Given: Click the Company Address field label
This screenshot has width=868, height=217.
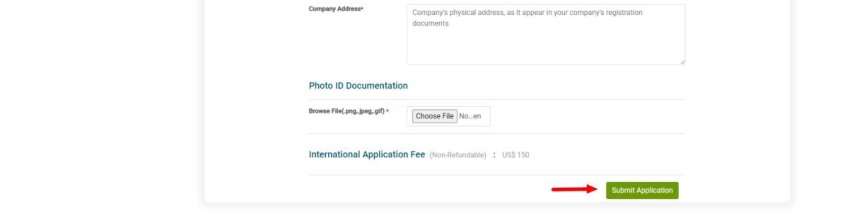Looking at the screenshot, I should click(334, 9).
